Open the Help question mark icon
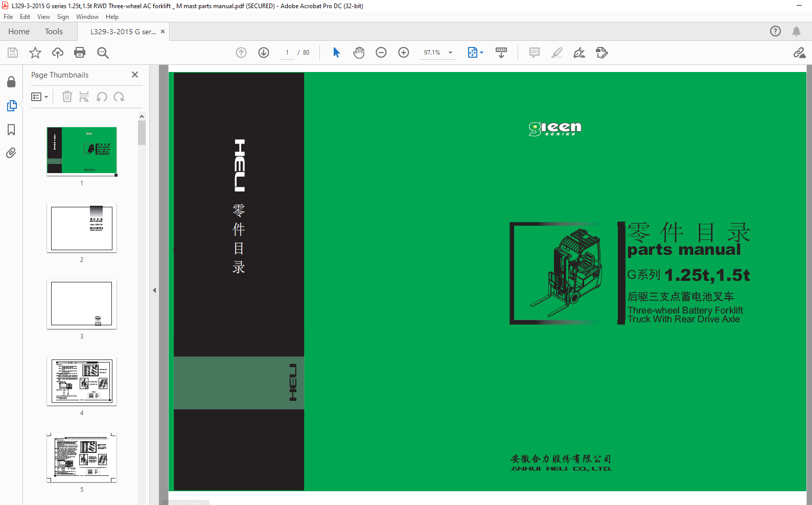 click(776, 31)
